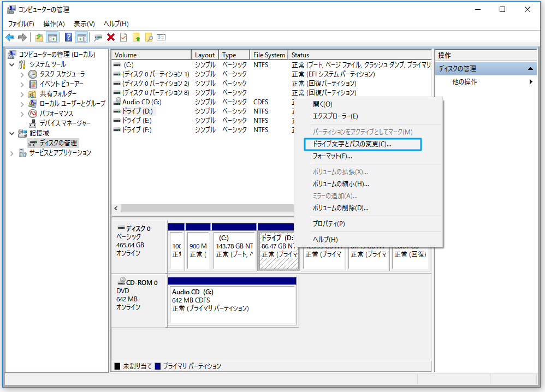Open the 表示(V) menu
The image size is (545, 392).
point(84,23)
